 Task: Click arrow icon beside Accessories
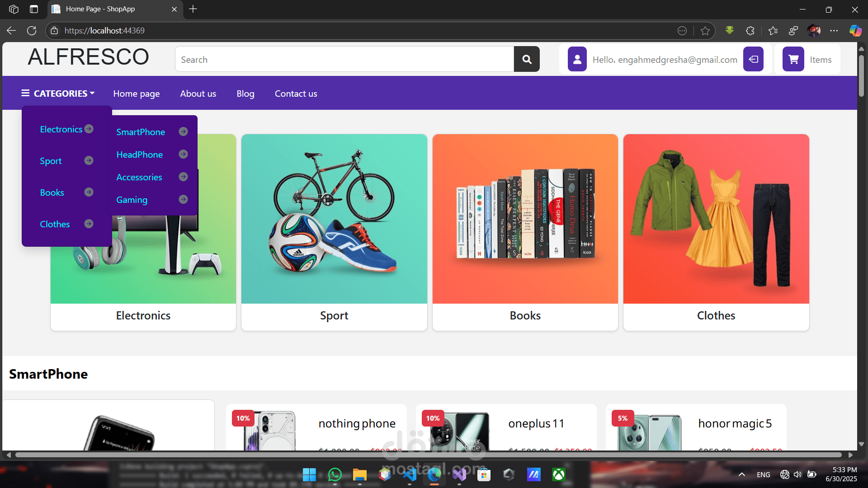(x=183, y=177)
